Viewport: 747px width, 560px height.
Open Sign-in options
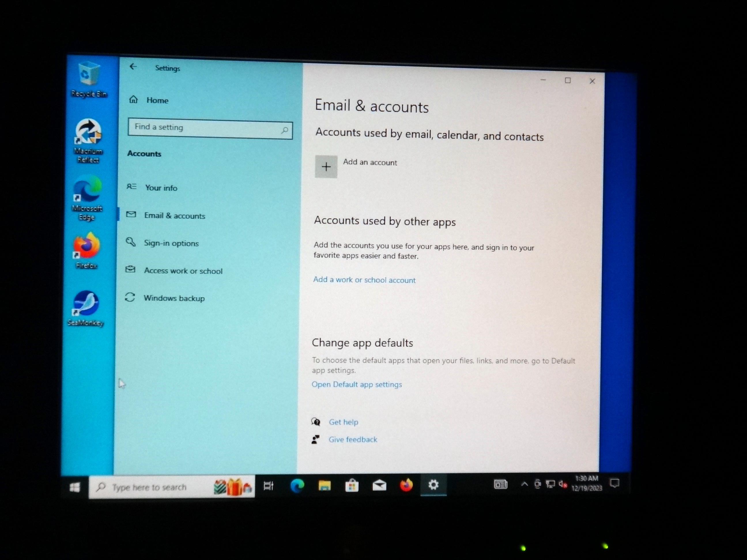click(x=163, y=243)
